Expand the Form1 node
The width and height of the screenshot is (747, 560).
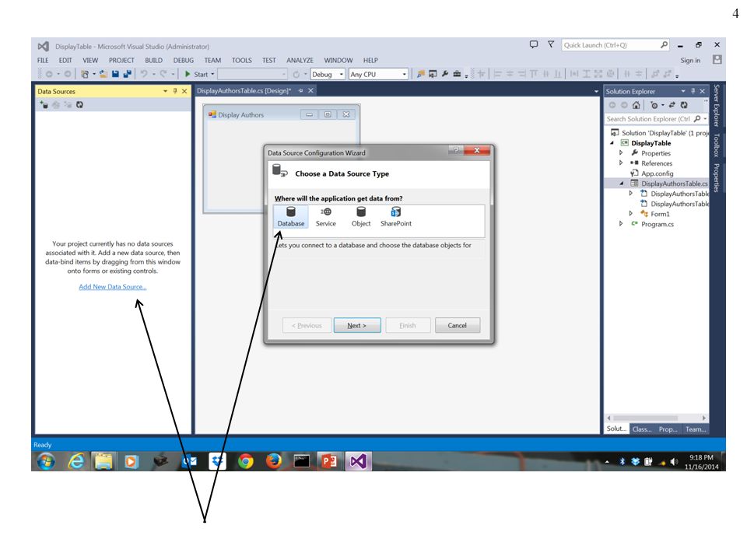coord(631,213)
